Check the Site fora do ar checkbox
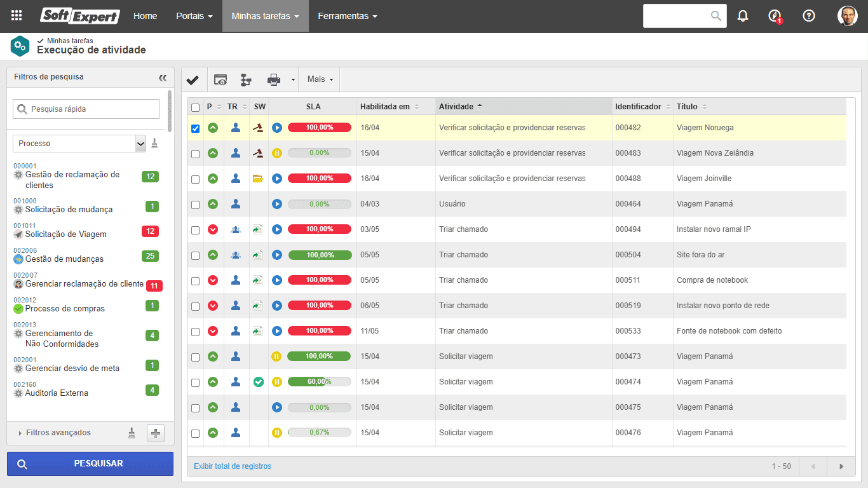 pos(195,255)
